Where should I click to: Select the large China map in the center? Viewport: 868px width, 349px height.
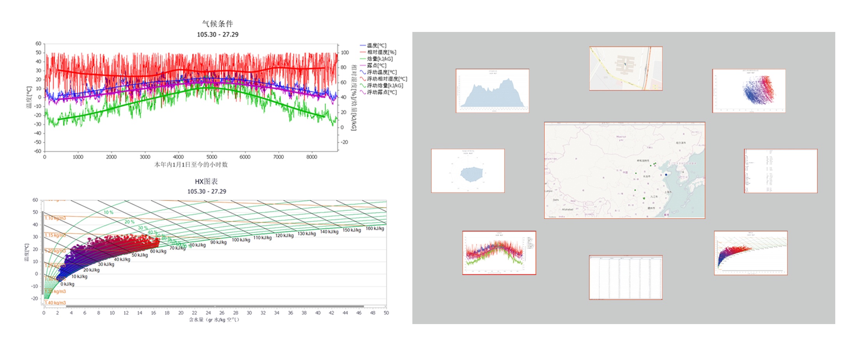[625, 170]
